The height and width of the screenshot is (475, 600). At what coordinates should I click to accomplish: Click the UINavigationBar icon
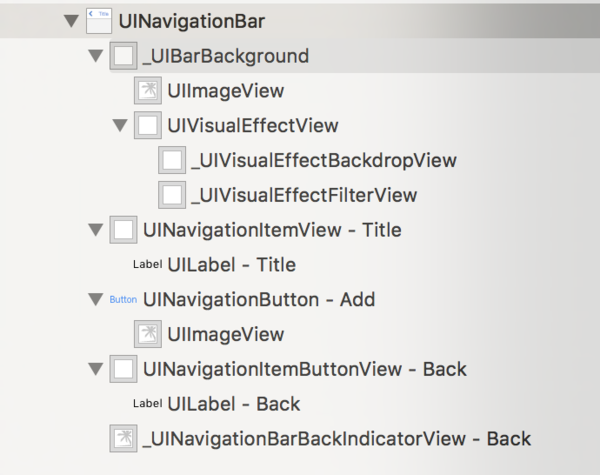pos(99,20)
